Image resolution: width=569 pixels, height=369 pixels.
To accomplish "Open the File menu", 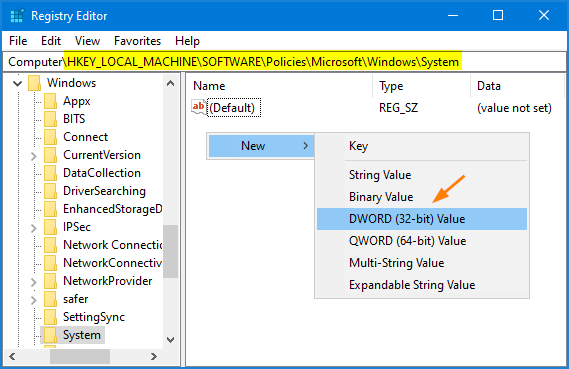I will point(18,41).
